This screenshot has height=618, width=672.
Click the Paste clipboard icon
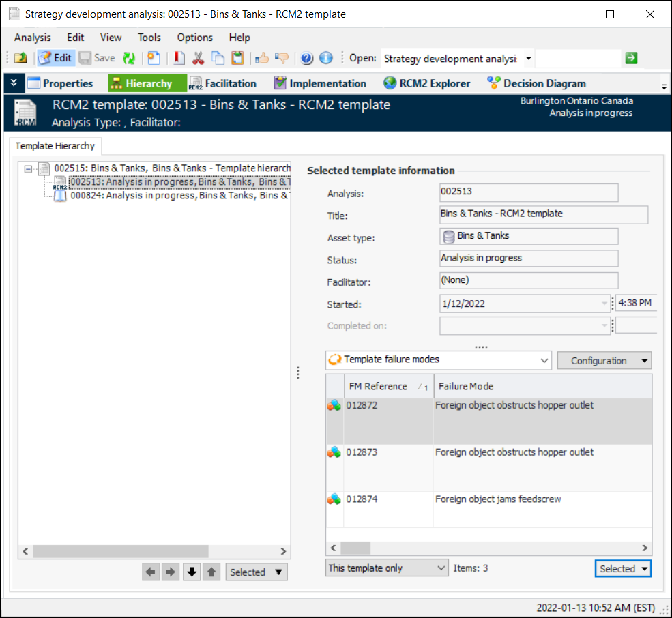[x=237, y=58]
